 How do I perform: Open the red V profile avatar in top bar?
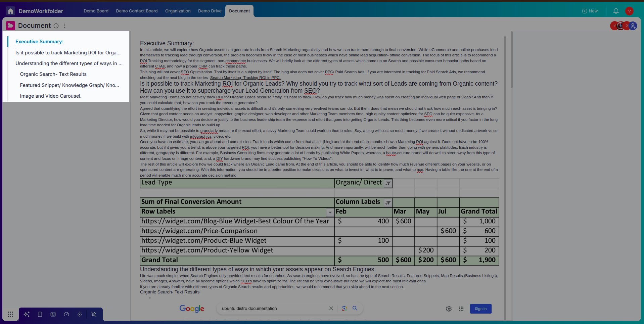click(629, 11)
